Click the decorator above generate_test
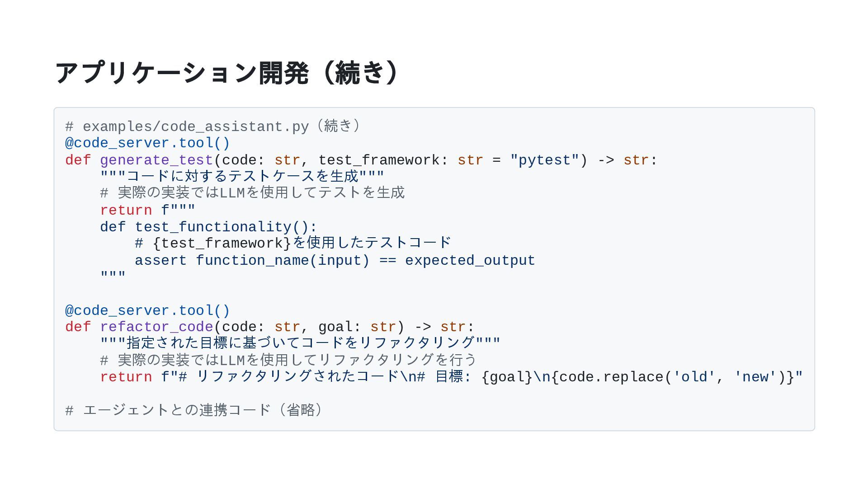This screenshot has width=868, height=488. point(147,143)
